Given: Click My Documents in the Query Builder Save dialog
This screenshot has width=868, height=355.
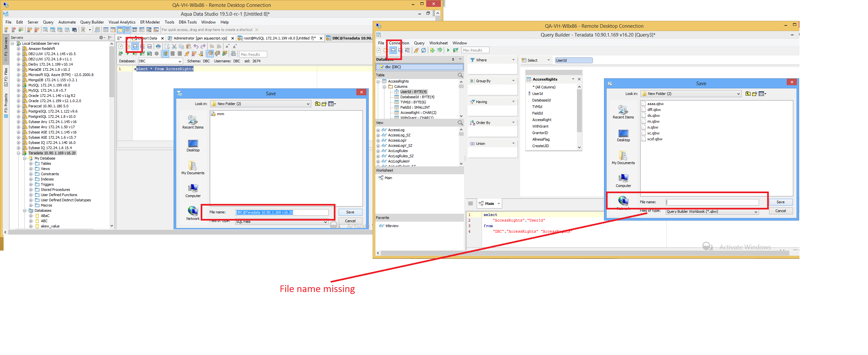Looking at the screenshot, I should pyautogui.click(x=623, y=158).
